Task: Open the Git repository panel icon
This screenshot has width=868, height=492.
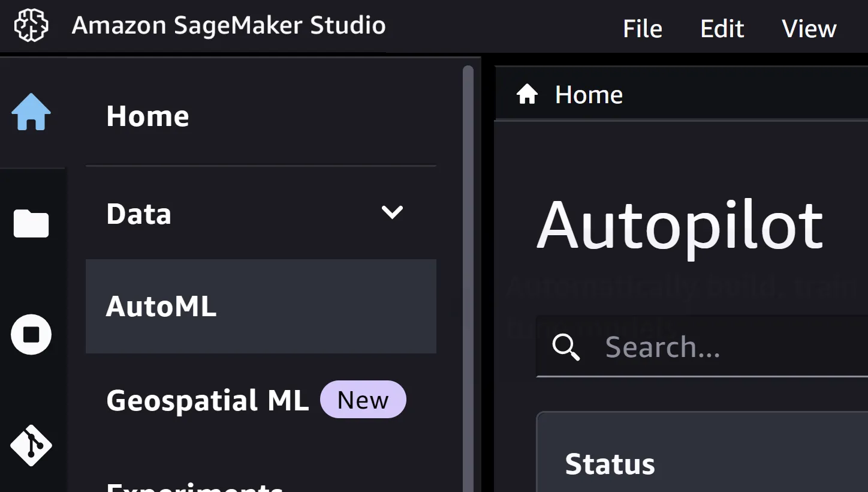Action: click(31, 445)
